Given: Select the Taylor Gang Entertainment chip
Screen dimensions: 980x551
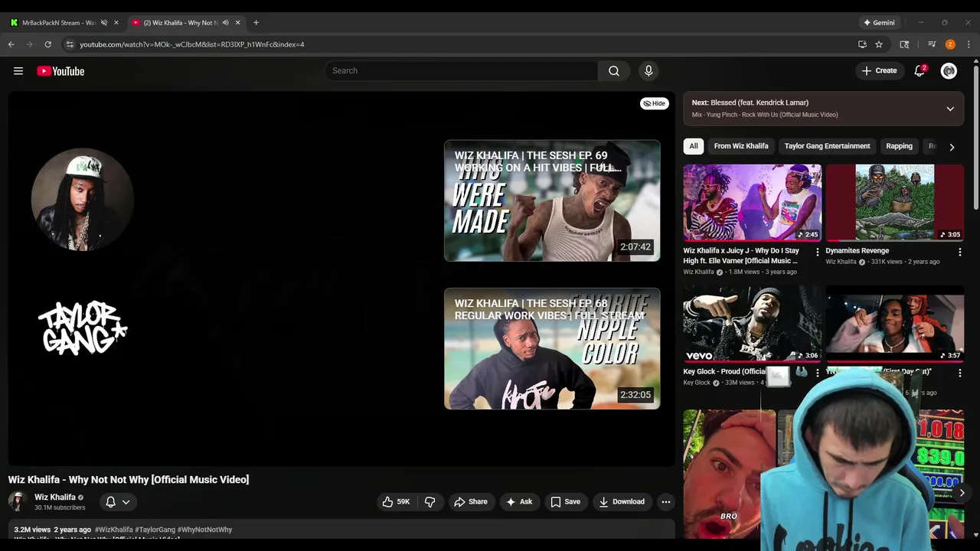Looking at the screenshot, I should (827, 146).
